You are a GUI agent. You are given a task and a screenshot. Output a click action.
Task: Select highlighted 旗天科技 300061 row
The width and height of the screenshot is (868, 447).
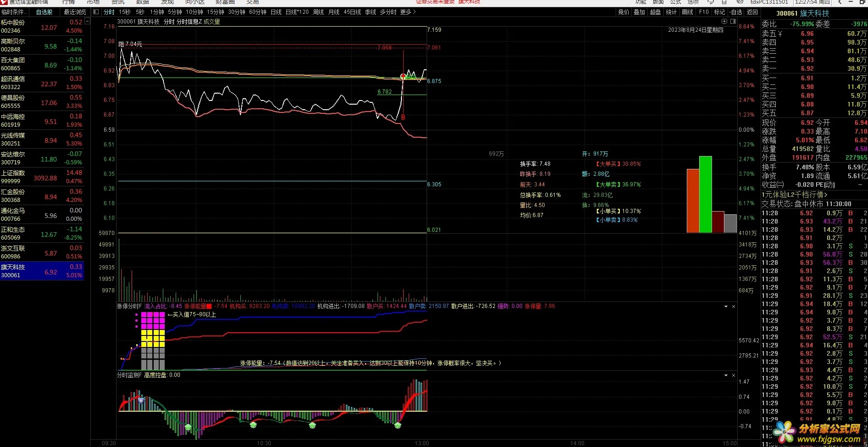[x=42, y=271]
